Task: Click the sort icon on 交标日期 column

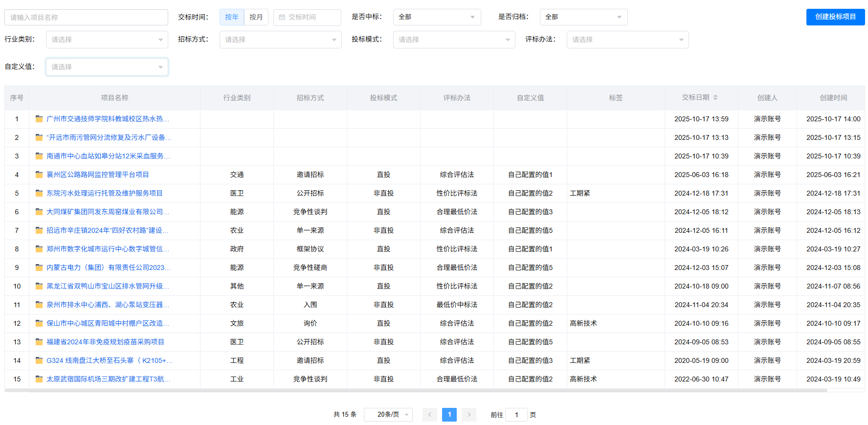Action: point(715,98)
